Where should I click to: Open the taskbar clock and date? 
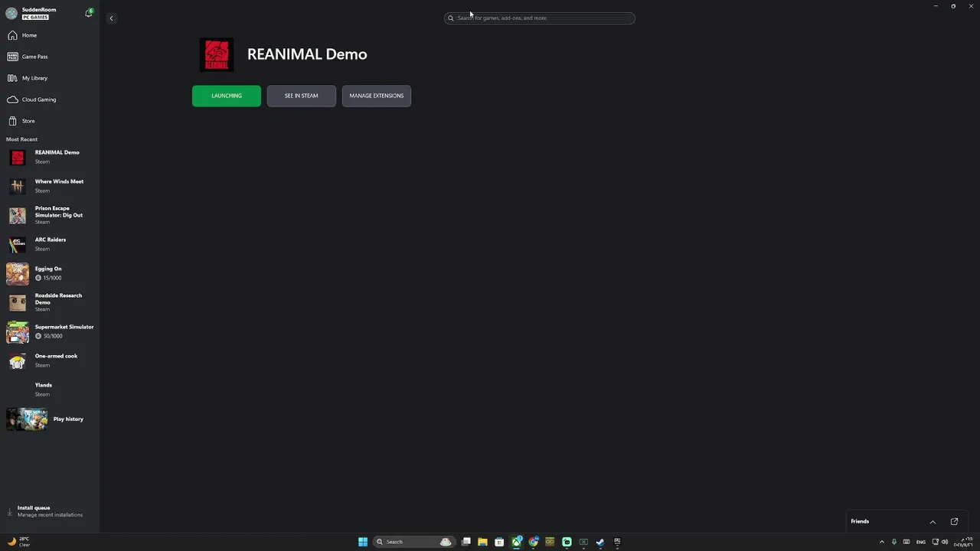(962, 542)
